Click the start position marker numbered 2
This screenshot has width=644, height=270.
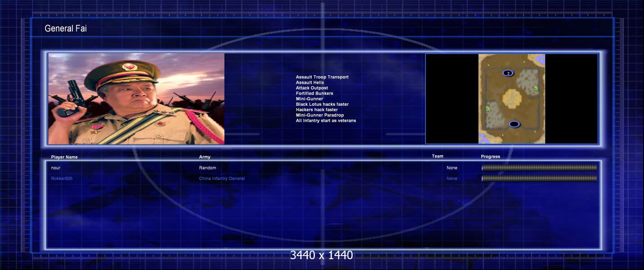[508, 73]
